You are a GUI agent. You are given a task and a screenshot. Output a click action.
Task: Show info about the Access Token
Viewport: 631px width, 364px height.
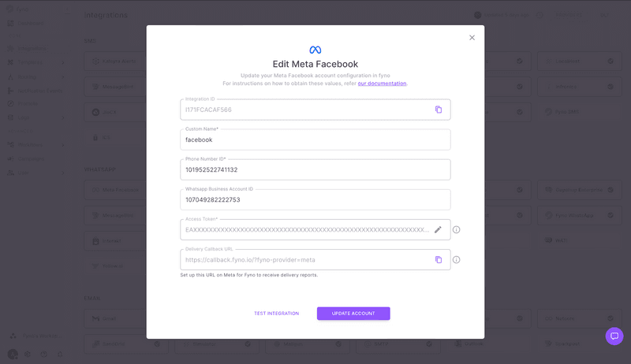coord(456,229)
